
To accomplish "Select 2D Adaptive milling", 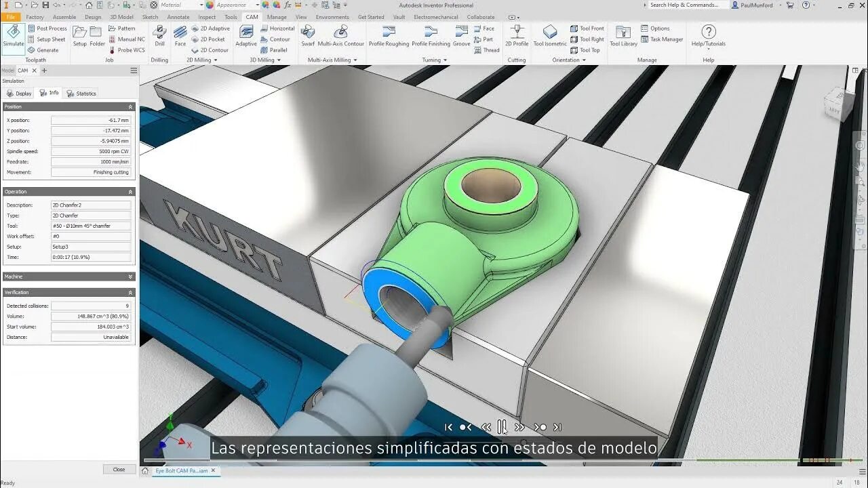I will 210,28.
